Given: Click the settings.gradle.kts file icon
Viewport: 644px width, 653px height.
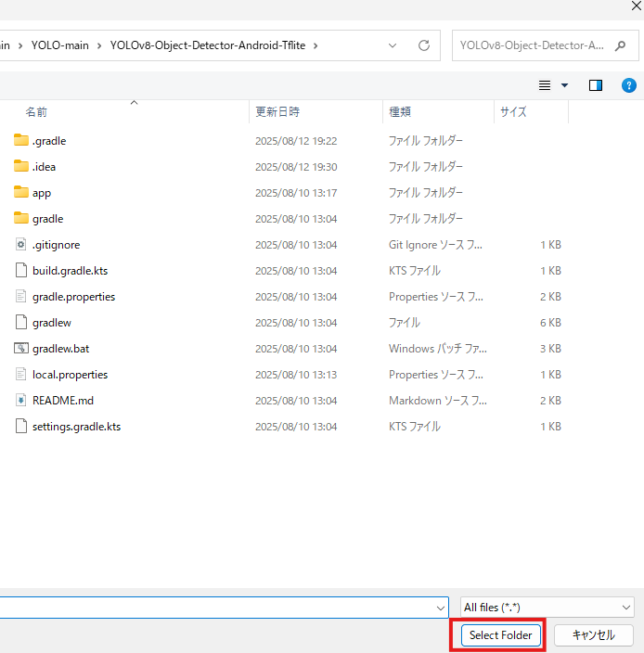Looking at the screenshot, I should (20, 426).
